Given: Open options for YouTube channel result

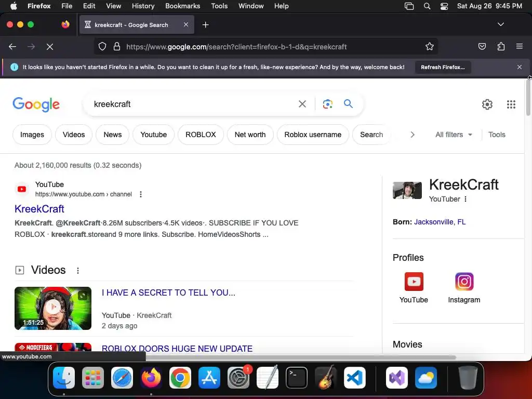Looking at the screenshot, I should click(140, 194).
